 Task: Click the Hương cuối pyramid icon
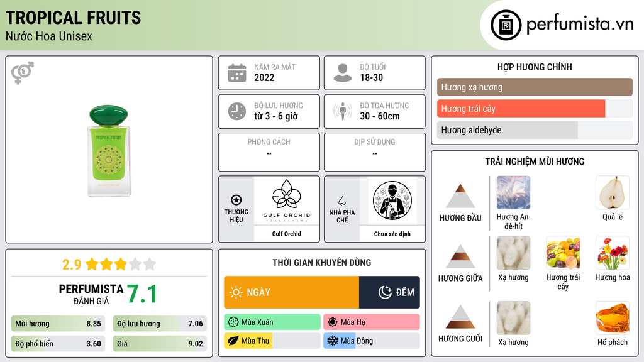tap(460, 317)
